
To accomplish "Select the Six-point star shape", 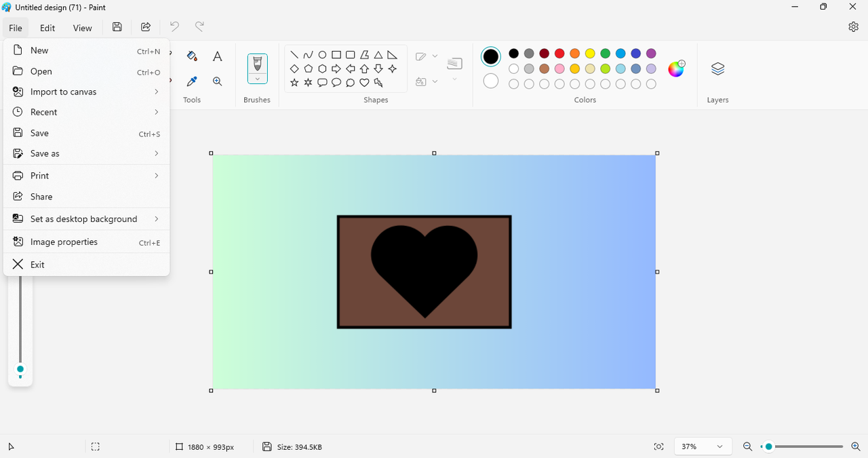I will 309,83.
